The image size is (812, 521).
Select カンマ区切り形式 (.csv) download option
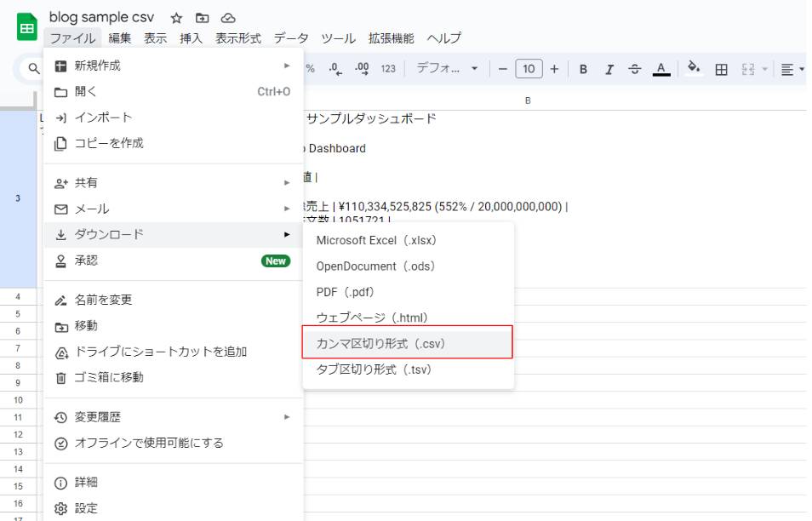pyautogui.click(x=408, y=344)
